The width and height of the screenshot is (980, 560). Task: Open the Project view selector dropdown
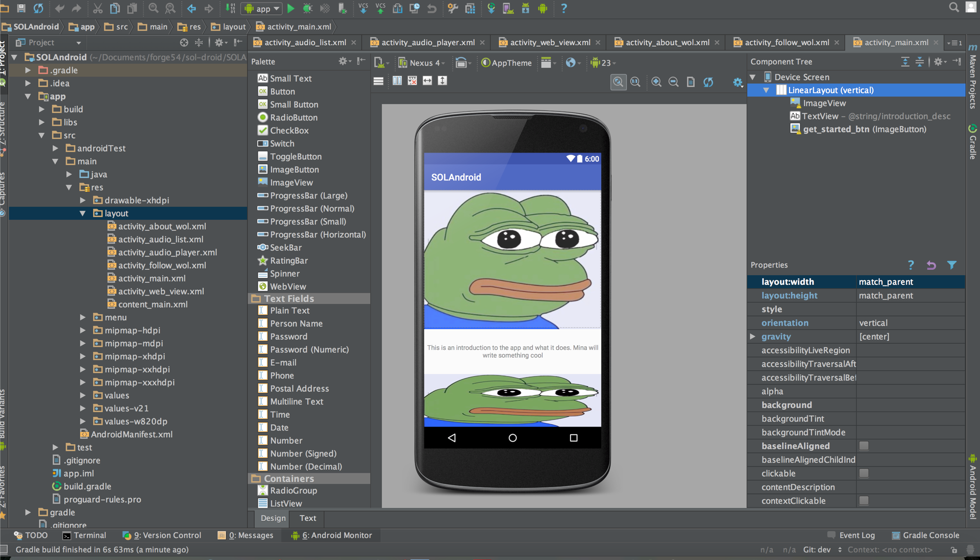(x=48, y=43)
